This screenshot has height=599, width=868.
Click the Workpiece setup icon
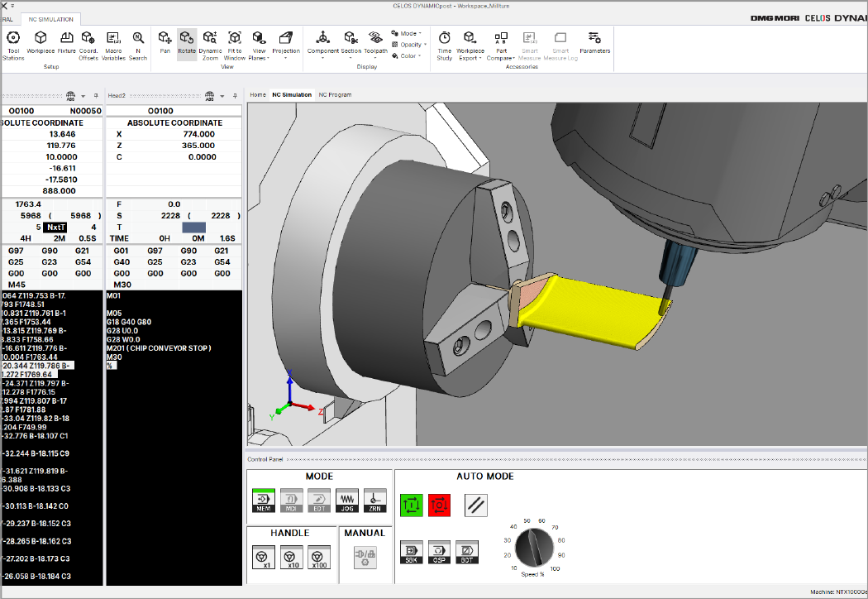tap(41, 42)
